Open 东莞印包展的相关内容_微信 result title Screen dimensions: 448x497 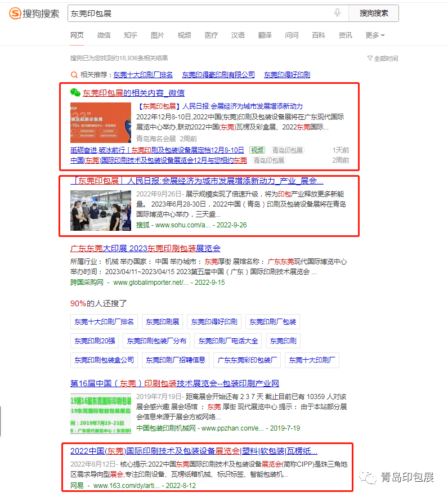(x=133, y=93)
